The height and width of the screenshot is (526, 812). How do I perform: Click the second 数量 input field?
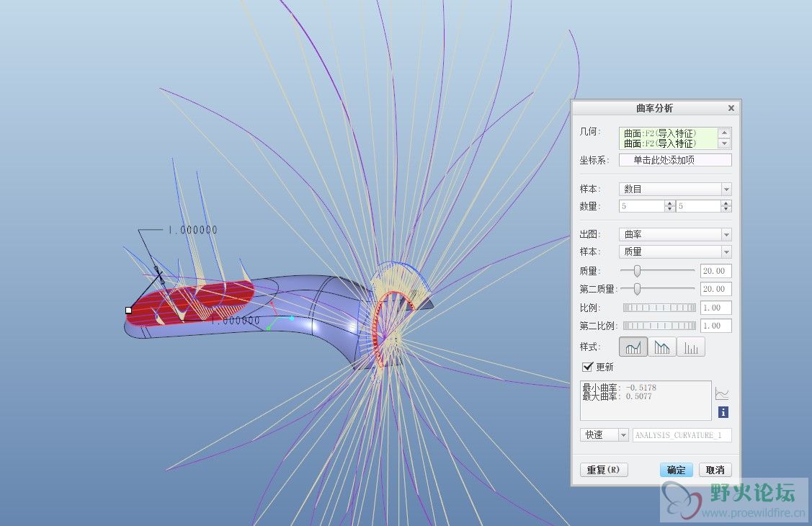699,206
